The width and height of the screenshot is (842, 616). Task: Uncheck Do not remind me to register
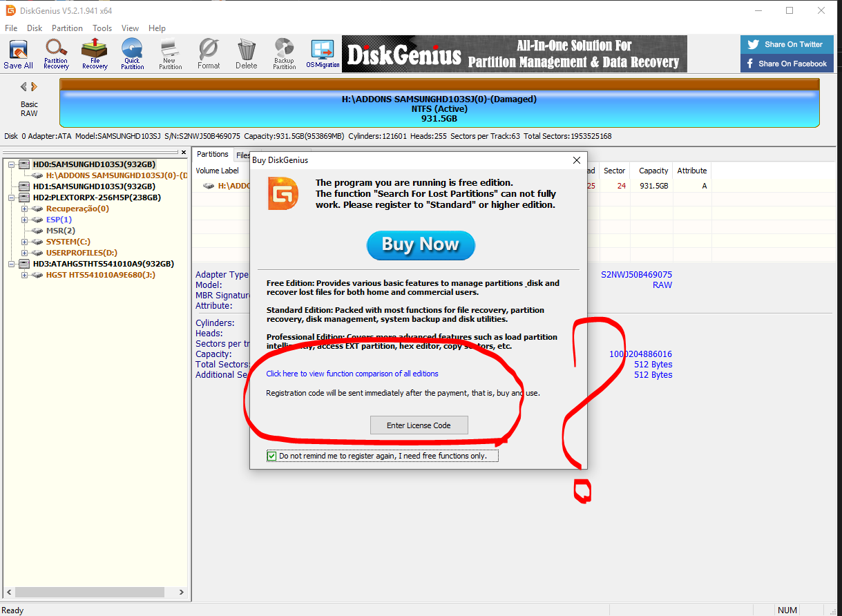point(272,456)
